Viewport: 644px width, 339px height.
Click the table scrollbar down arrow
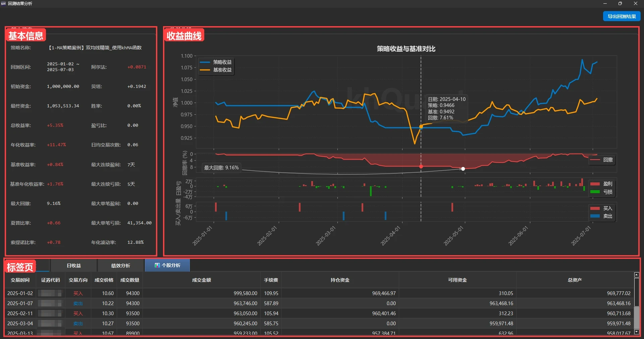(x=636, y=332)
